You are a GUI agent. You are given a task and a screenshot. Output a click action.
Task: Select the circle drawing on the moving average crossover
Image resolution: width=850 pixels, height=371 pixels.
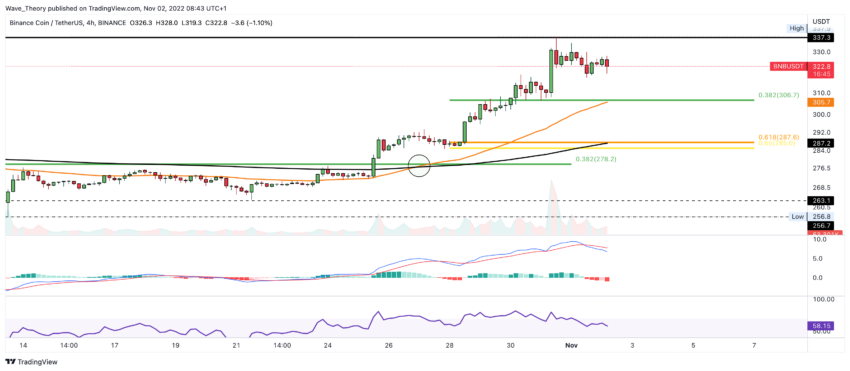[x=419, y=165]
